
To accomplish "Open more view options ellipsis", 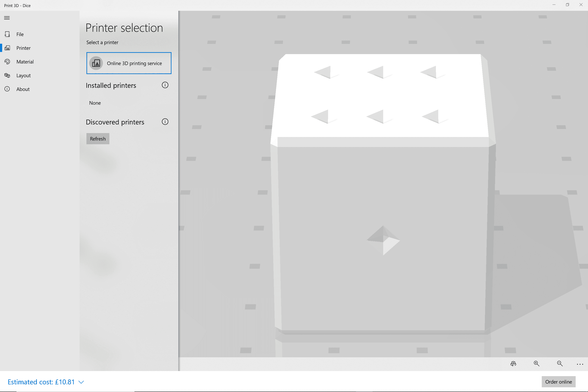I will [580, 364].
